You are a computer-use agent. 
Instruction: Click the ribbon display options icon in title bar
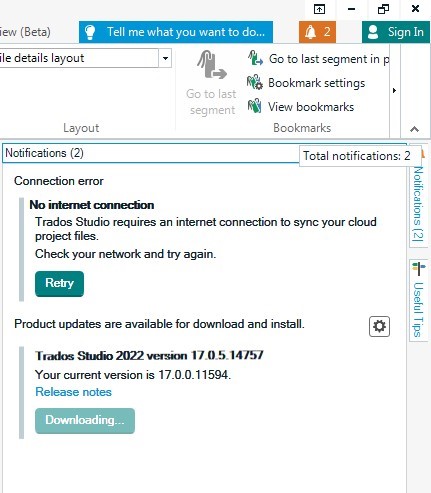(319, 9)
